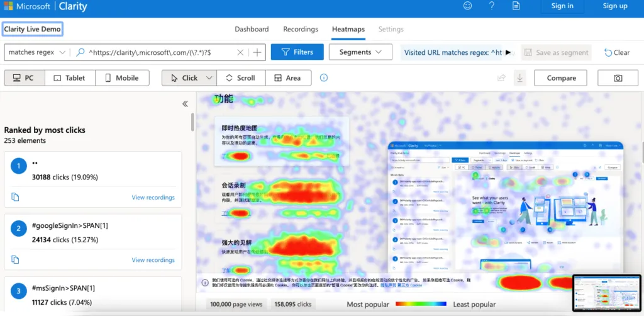This screenshot has height=316, width=644.
Task: Copy selector icon on #googleSignIn card
Action: [x=15, y=260]
